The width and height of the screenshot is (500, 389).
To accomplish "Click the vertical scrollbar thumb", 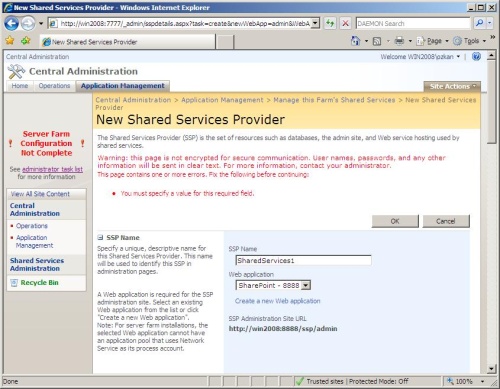I will pyautogui.click(x=491, y=102).
